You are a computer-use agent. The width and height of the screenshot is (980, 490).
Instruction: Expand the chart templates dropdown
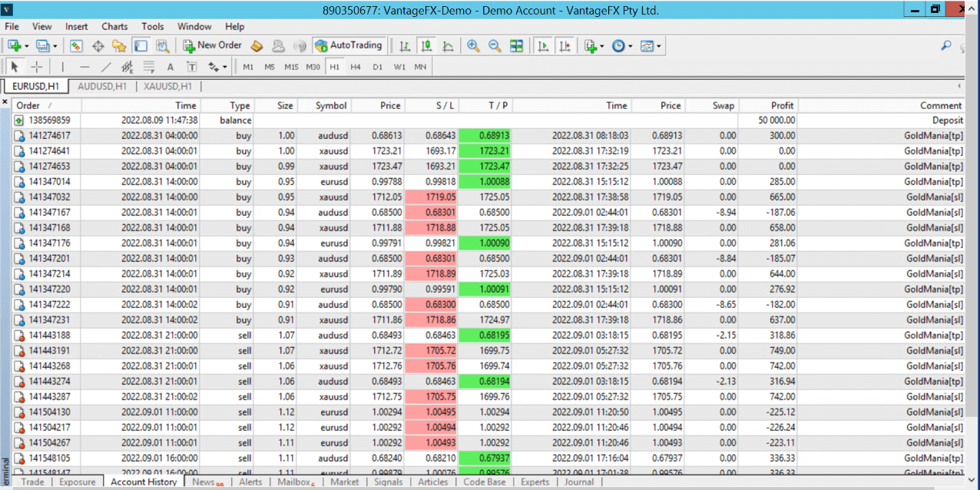click(658, 46)
